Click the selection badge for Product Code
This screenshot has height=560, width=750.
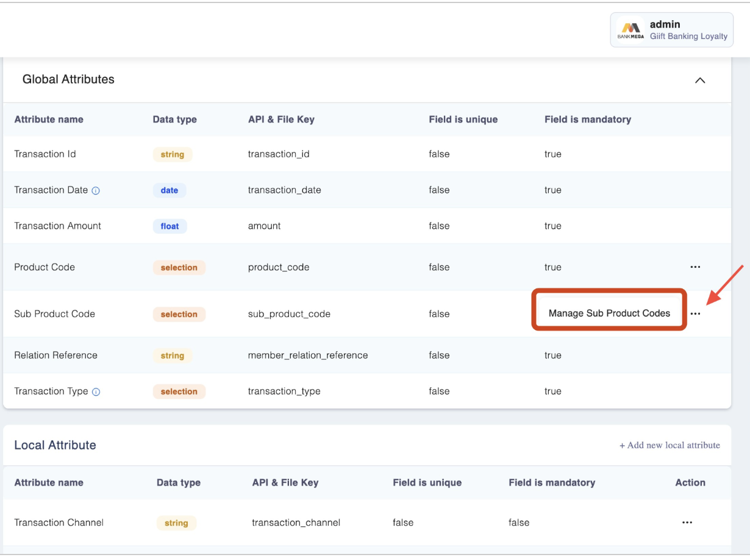(179, 267)
